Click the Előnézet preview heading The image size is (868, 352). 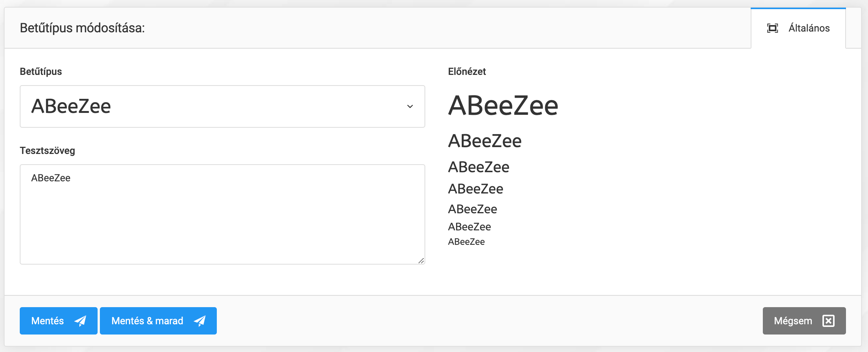click(467, 71)
